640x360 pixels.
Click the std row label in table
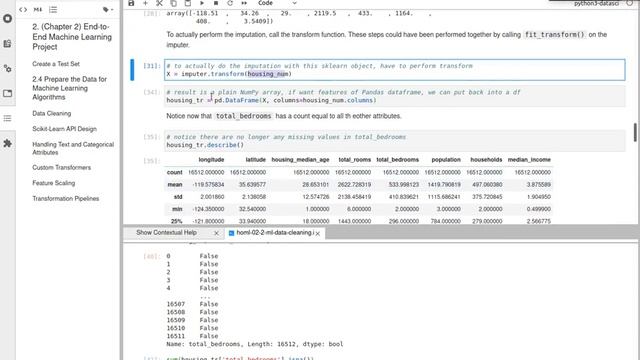[x=178, y=197]
